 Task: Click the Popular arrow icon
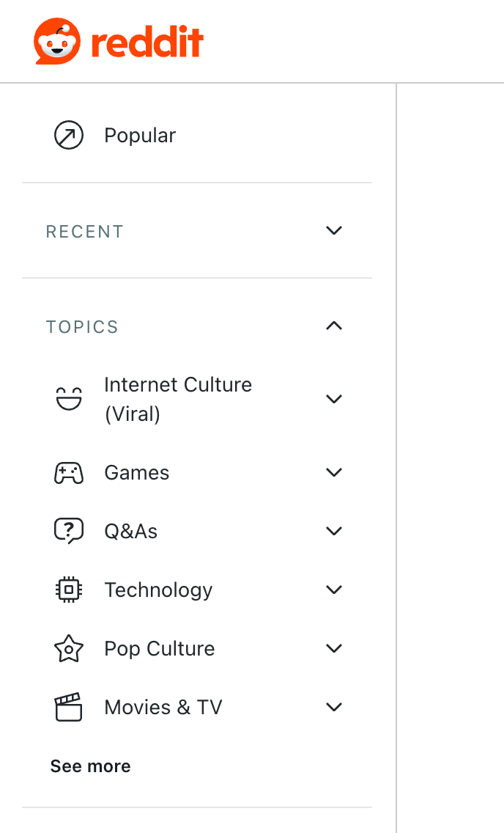coord(69,136)
